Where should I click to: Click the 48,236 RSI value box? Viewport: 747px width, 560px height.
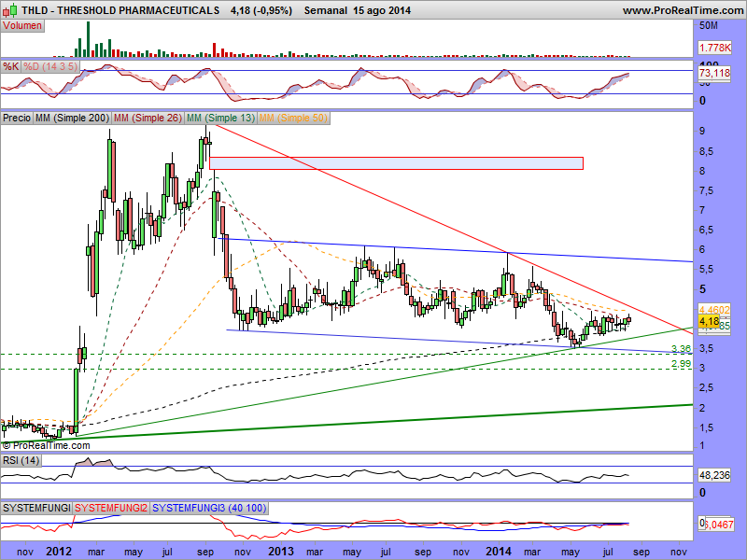[x=714, y=475]
